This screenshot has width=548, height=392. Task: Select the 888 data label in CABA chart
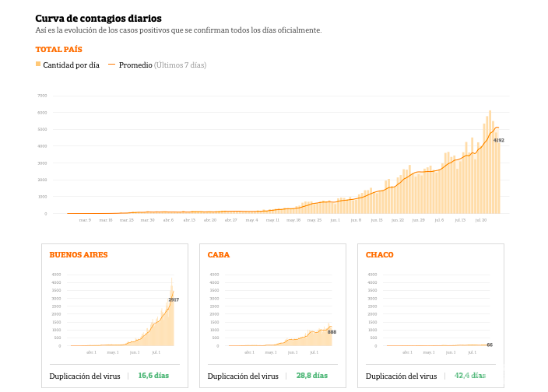tap(332, 332)
